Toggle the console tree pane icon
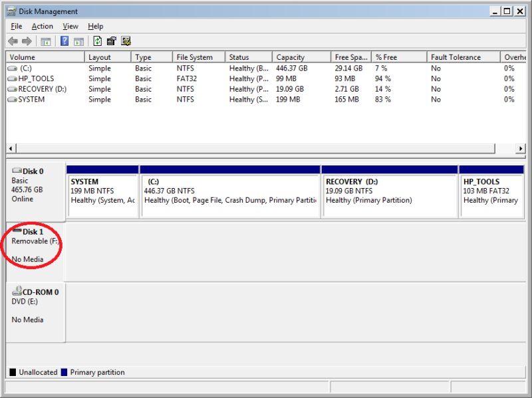The height and width of the screenshot is (398, 532). pyautogui.click(x=47, y=41)
